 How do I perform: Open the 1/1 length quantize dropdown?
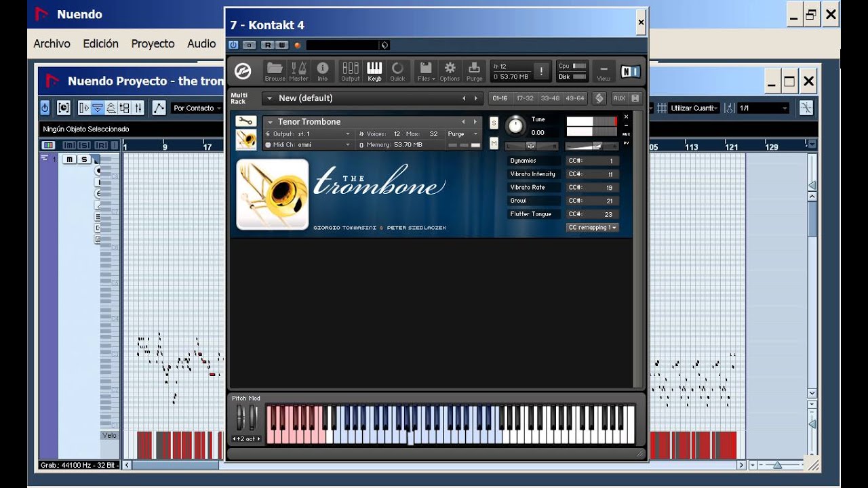(764, 108)
